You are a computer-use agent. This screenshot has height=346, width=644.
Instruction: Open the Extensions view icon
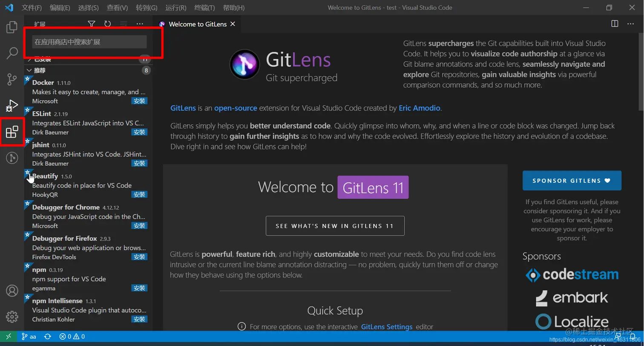12,132
